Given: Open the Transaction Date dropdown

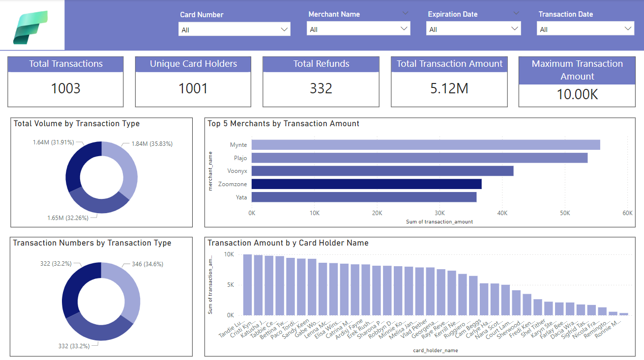Looking at the screenshot, I should (x=585, y=29).
